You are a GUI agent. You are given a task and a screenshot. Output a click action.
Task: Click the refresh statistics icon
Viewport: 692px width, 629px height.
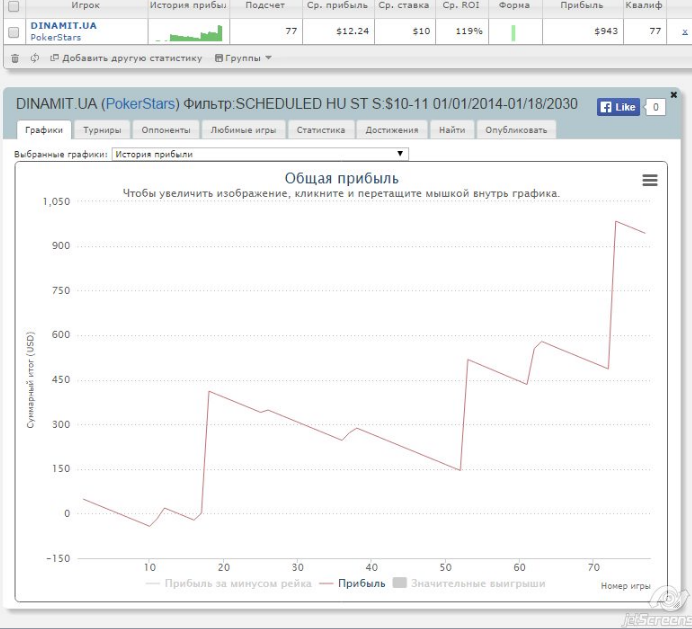point(35,58)
